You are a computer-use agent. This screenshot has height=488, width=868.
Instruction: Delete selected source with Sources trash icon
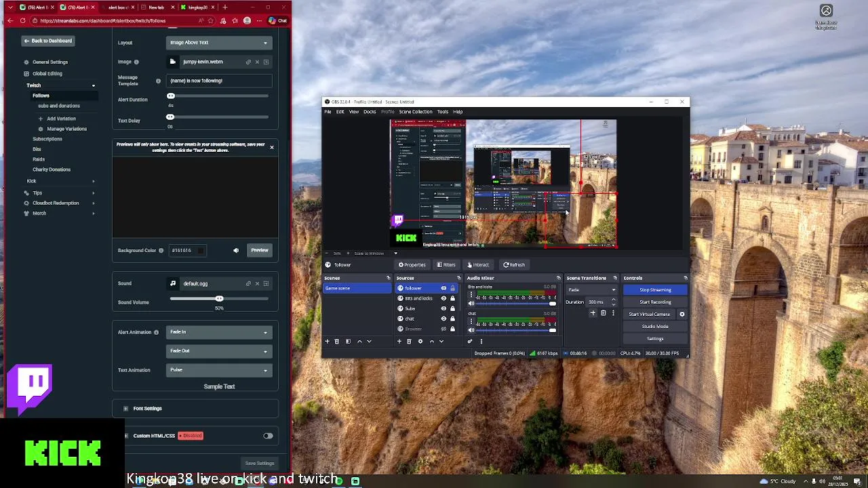(409, 342)
